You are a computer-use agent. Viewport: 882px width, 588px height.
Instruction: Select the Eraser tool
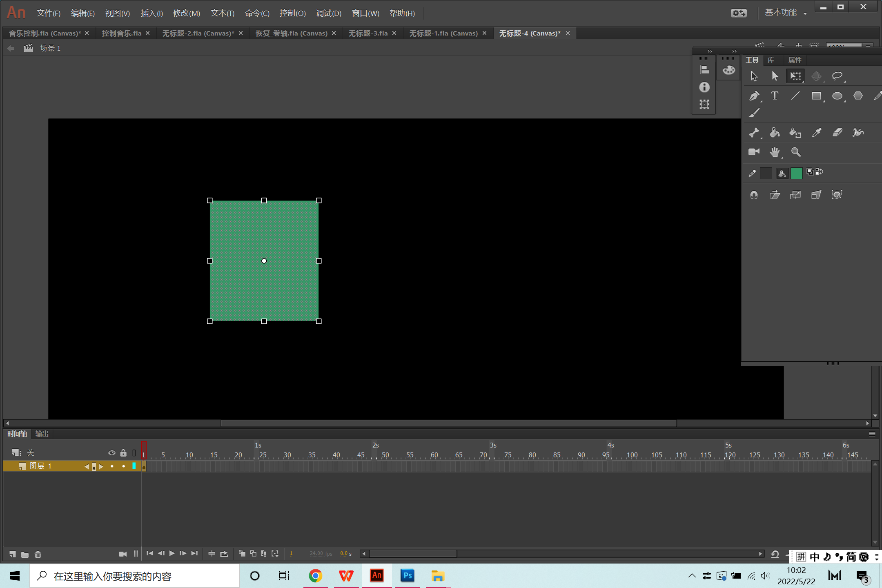pyautogui.click(x=837, y=132)
